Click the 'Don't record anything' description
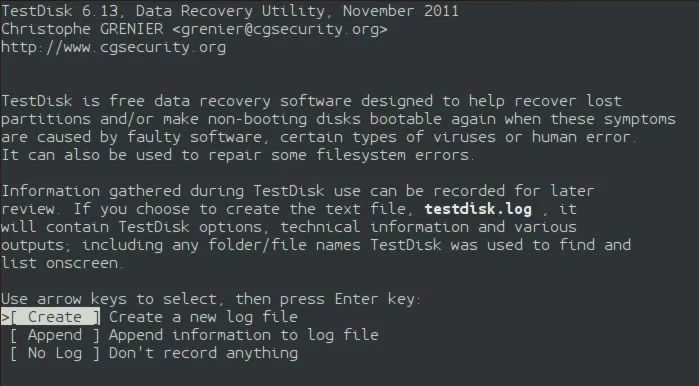The width and height of the screenshot is (699, 386). tap(203, 353)
